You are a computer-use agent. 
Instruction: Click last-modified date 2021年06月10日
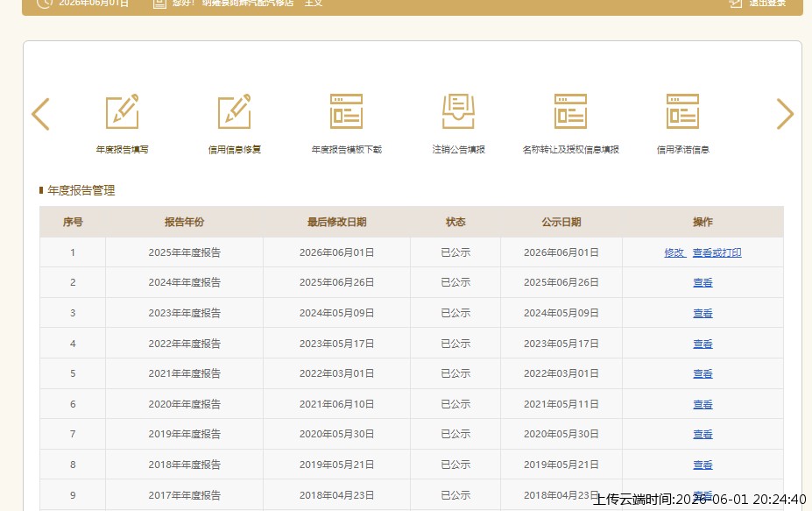(336, 404)
